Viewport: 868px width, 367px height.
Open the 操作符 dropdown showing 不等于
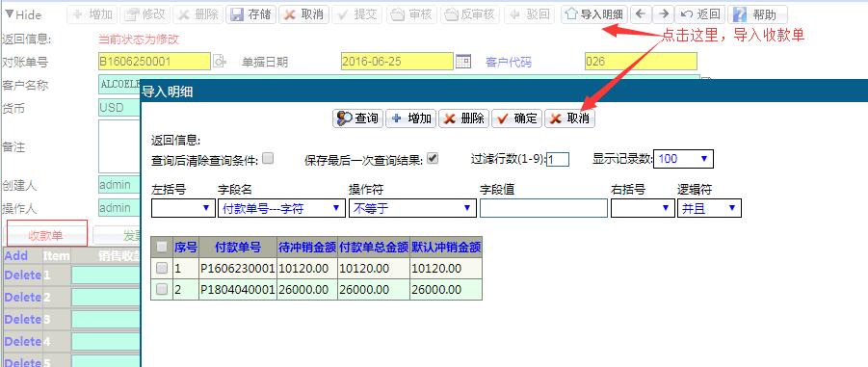[x=412, y=208]
